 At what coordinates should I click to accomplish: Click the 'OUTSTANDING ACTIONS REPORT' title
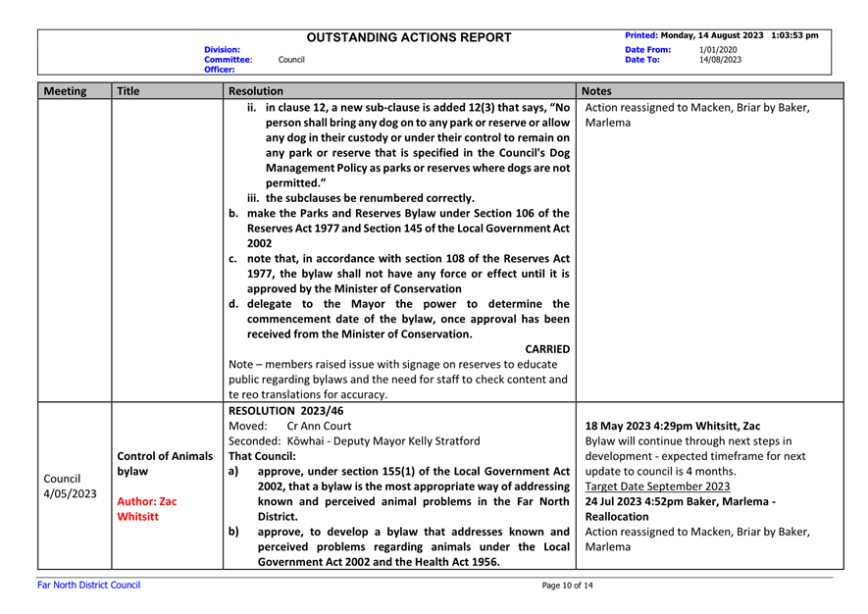point(409,37)
